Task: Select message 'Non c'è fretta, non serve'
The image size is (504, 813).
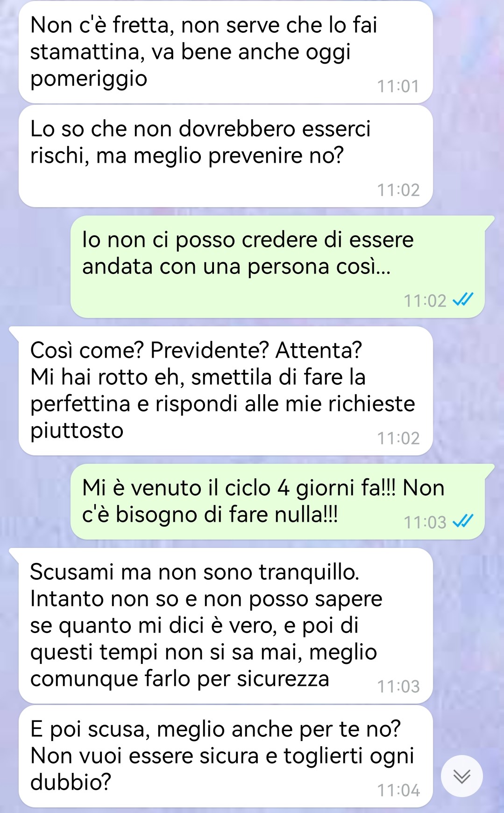Action: click(226, 52)
